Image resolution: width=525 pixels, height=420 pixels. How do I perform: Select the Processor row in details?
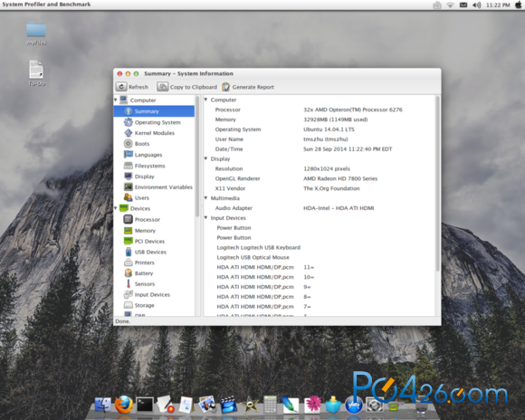click(x=319, y=110)
